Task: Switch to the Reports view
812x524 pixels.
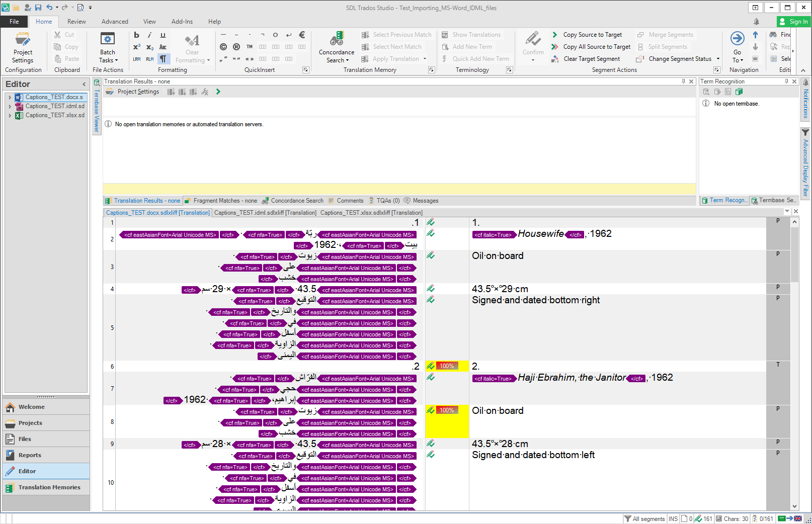Action: point(46,455)
